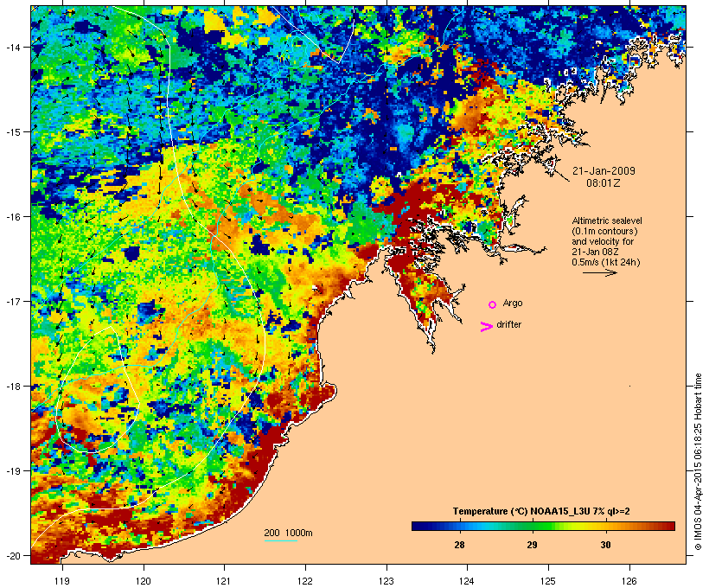
Task: Click the 29 color bar tick label
Action: [x=533, y=545]
